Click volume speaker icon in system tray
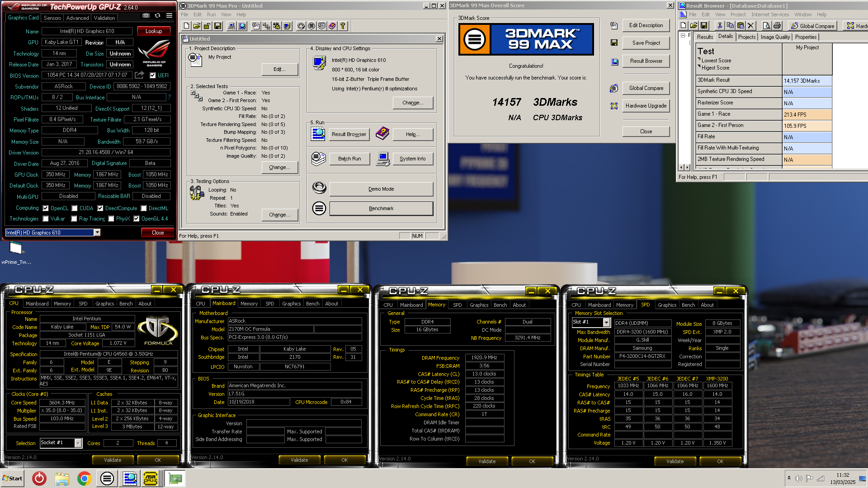The width and height of the screenshot is (868, 488). pyautogui.click(x=799, y=479)
